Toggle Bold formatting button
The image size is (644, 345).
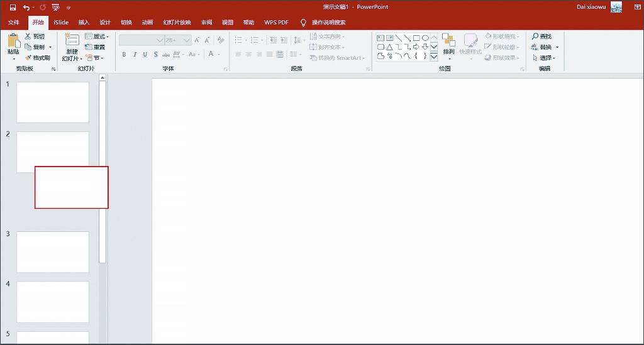click(124, 54)
